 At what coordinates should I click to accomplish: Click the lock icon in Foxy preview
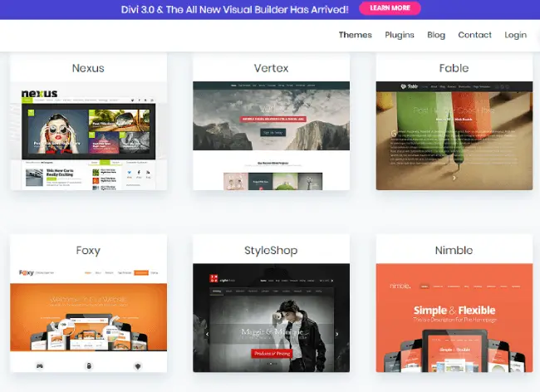pyautogui.click(x=89, y=365)
